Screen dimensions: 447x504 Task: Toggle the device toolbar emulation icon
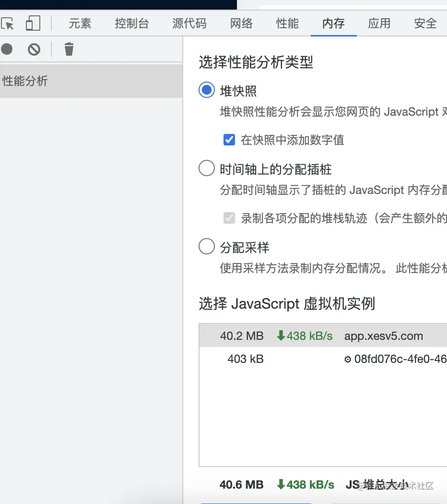click(32, 23)
